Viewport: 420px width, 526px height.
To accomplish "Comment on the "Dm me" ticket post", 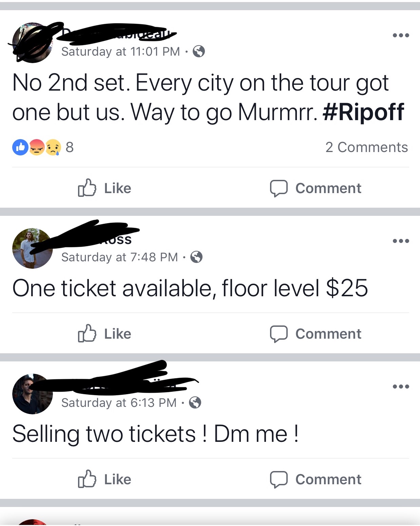I will point(316,479).
